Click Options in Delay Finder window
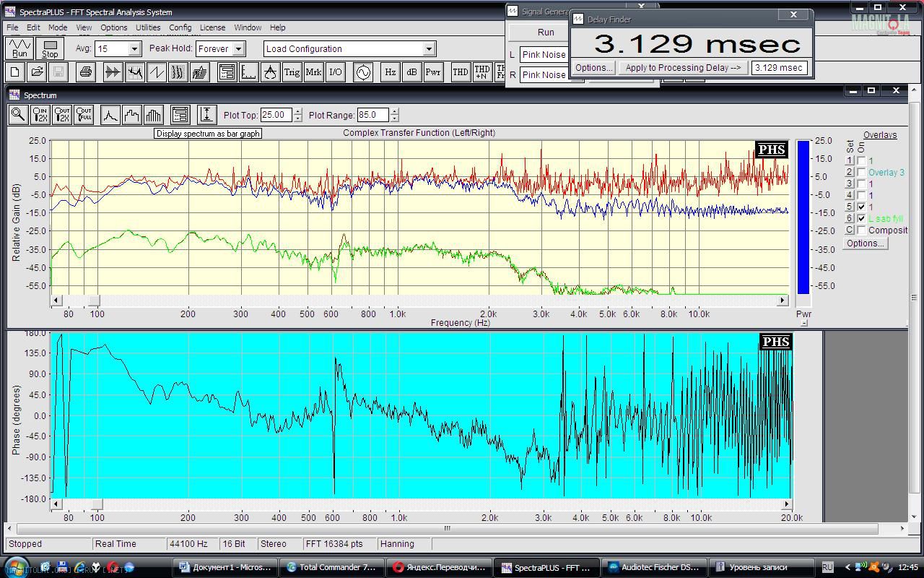 click(x=594, y=68)
